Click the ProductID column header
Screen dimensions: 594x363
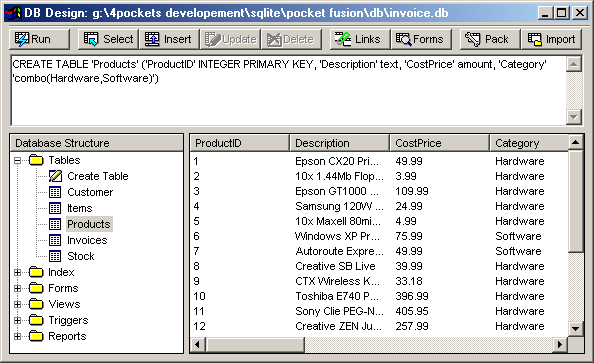click(239, 143)
